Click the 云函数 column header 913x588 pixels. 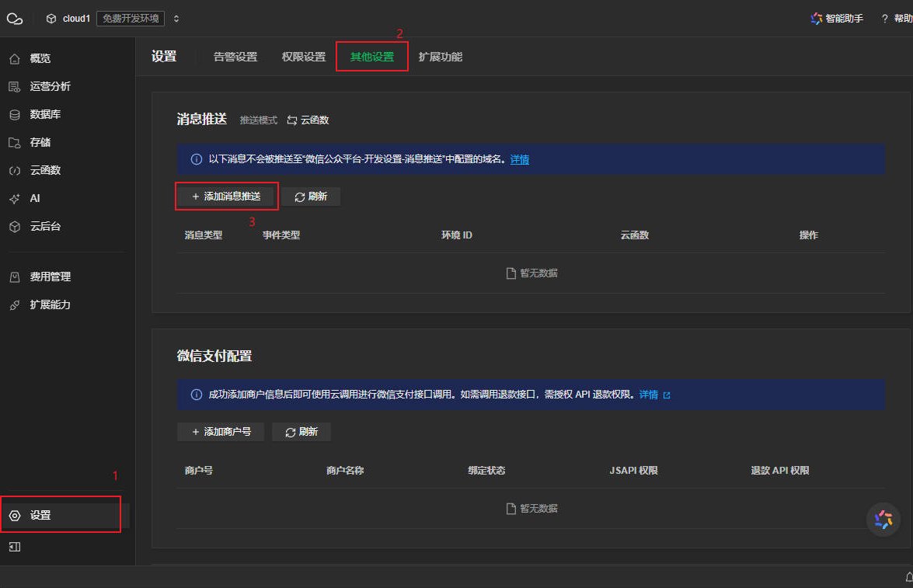click(635, 235)
